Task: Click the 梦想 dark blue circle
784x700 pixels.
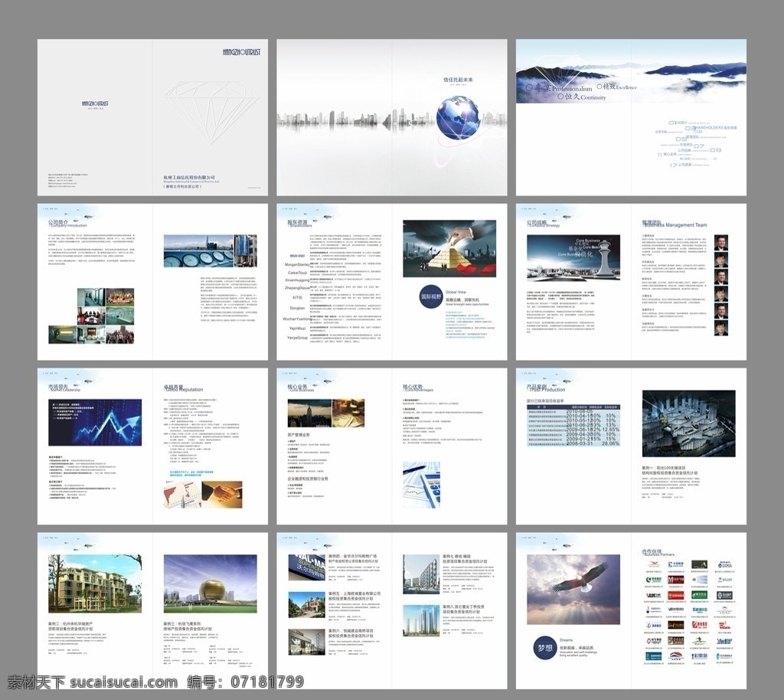Action: click(545, 649)
